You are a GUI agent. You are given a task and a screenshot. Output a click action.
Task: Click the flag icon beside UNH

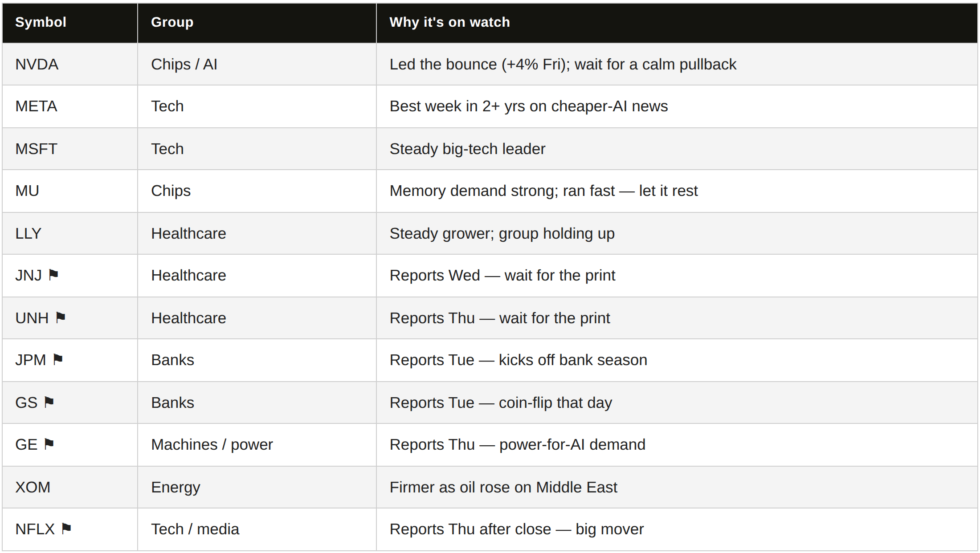[61, 318]
